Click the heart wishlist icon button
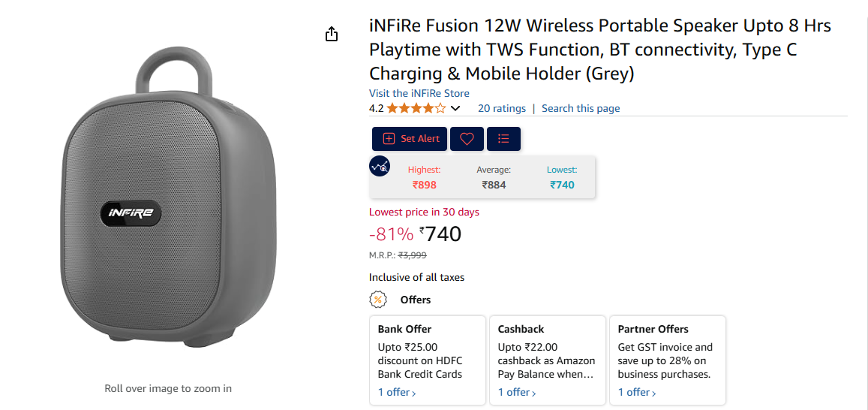The height and width of the screenshot is (410, 868). click(x=467, y=139)
